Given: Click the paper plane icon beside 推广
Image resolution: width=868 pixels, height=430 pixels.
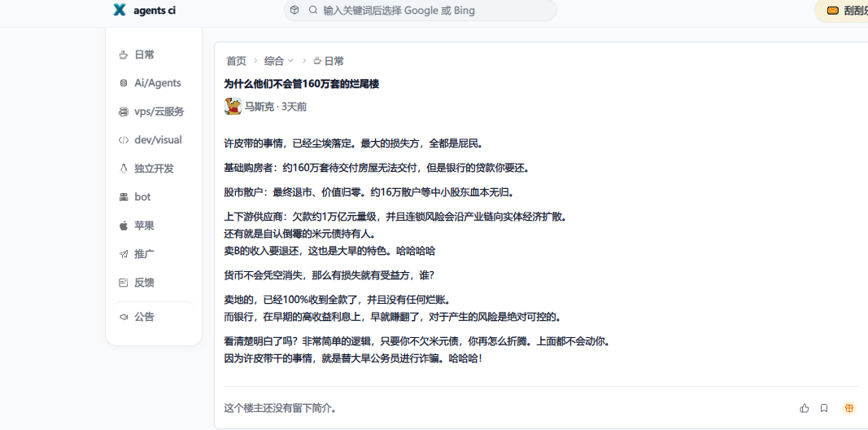Looking at the screenshot, I should [x=124, y=254].
